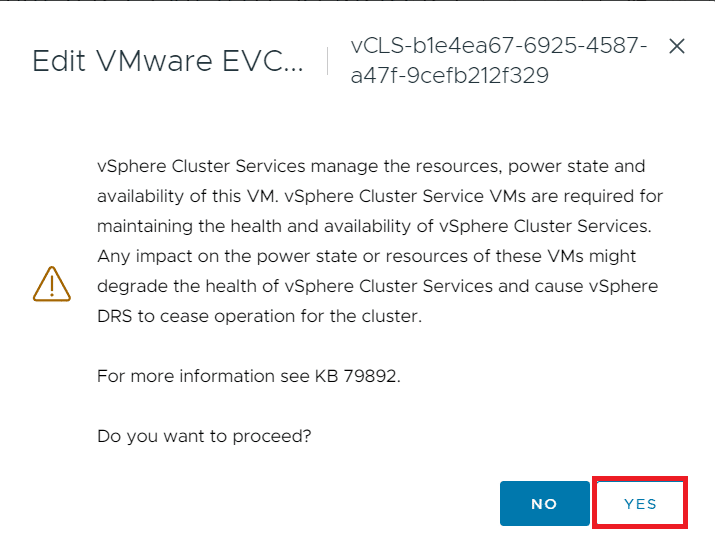Confirm by clicking the YES button

click(640, 503)
